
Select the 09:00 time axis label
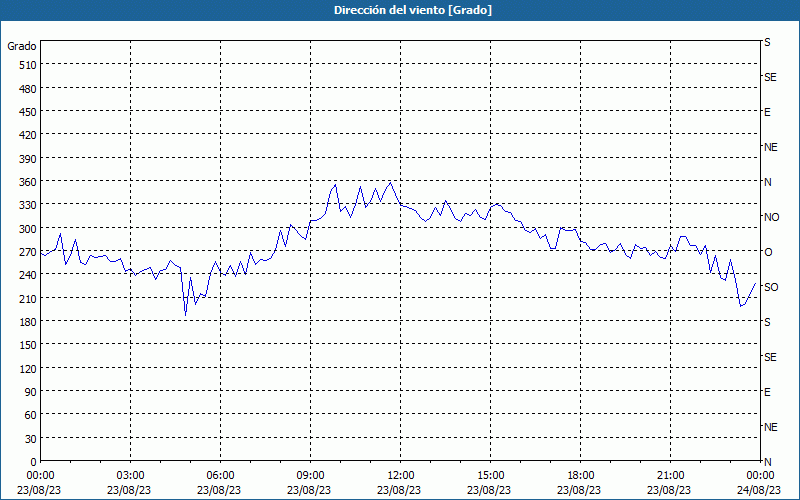click(x=310, y=476)
